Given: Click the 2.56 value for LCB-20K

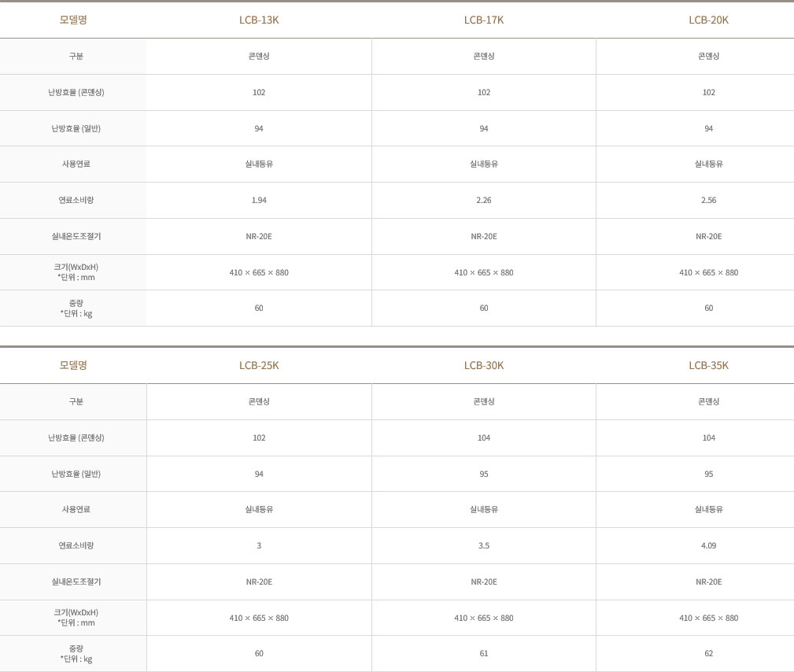Looking at the screenshot, I should (x=708, y=200).
